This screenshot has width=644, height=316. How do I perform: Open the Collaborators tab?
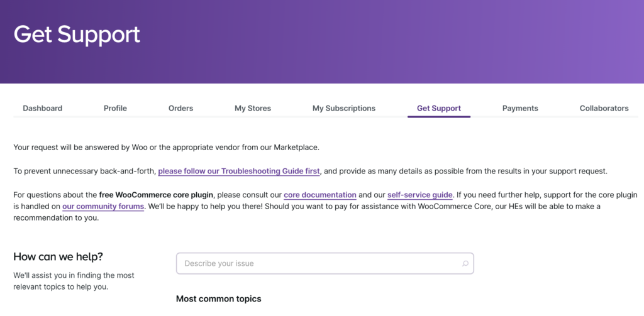pos(604,108)
